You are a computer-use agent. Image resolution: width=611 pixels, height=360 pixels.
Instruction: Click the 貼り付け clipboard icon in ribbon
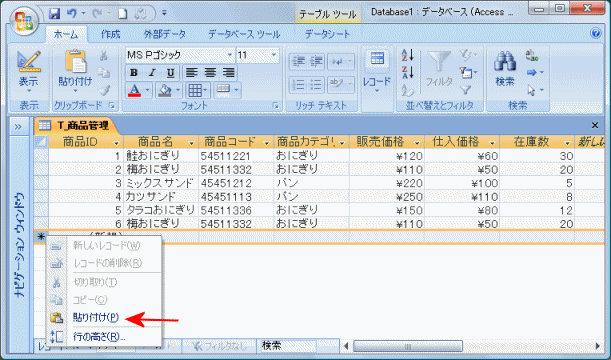75,62
